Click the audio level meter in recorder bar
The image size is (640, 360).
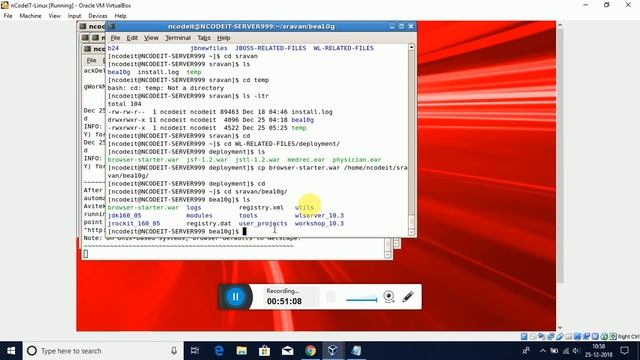pos(331,297)
